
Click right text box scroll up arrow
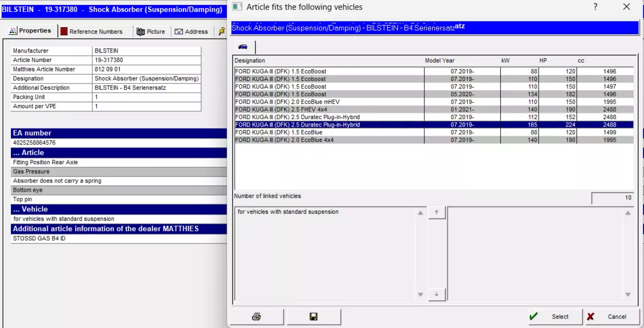point(628,213)
